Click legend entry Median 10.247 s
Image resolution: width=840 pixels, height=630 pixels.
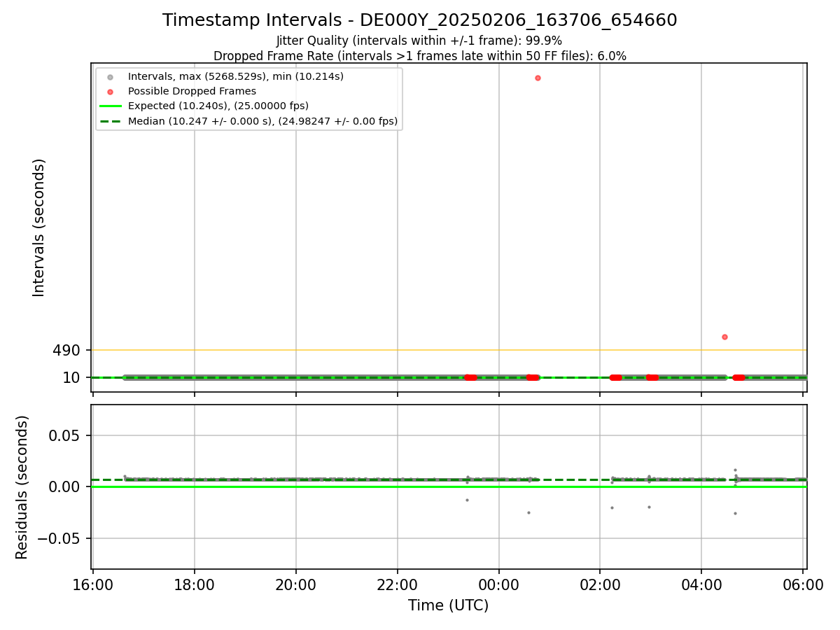point(262,121)
